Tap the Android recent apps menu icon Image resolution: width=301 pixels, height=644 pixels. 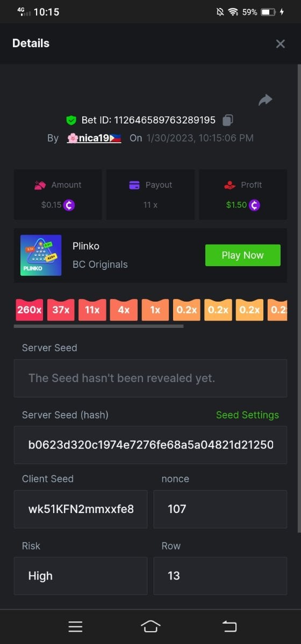75,626
